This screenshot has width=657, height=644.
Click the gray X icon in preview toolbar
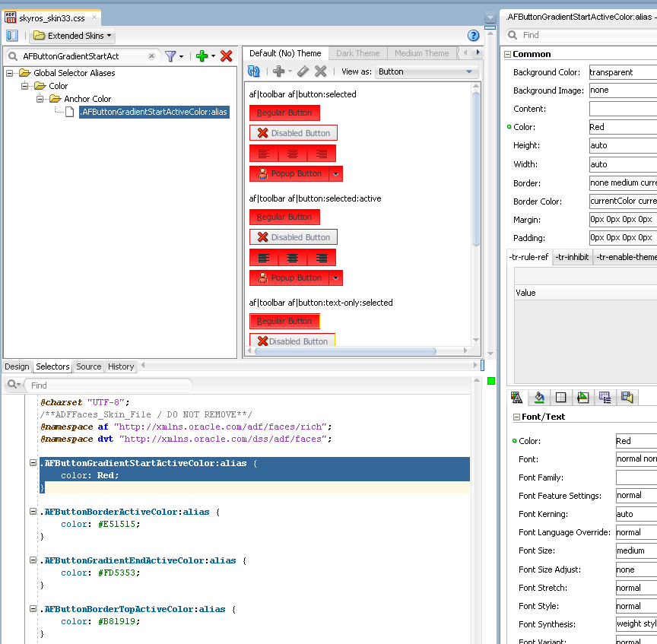coord(321,71)
